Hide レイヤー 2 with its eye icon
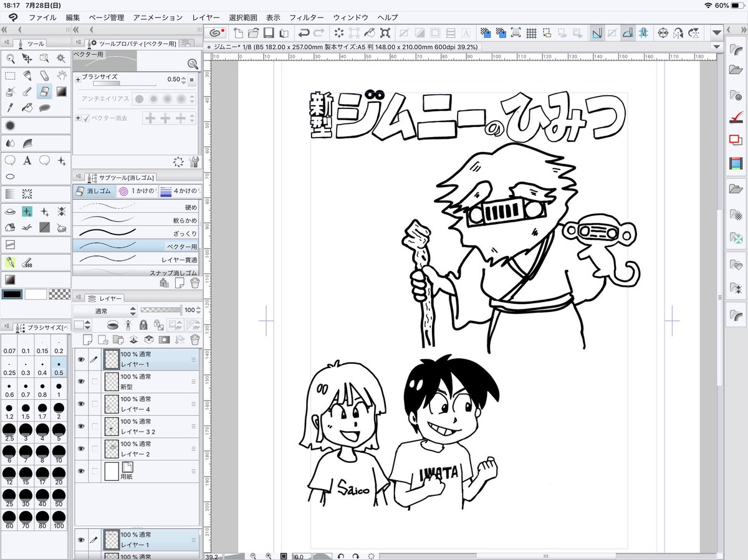The image size is (748, 560). (80, 448)
